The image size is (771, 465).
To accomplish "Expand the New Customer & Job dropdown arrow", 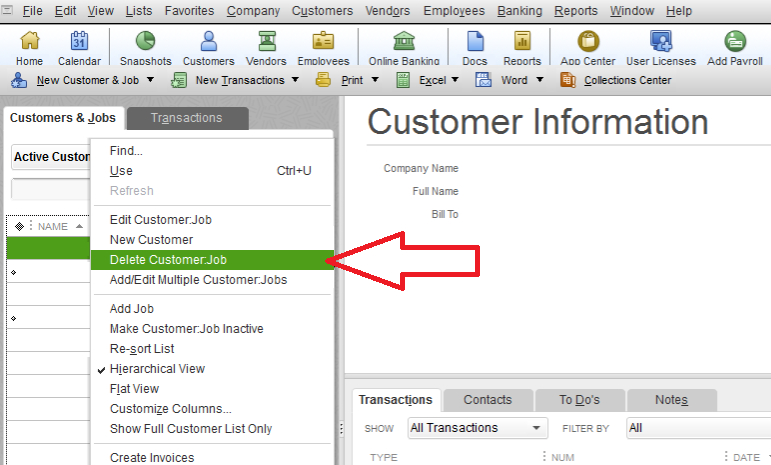I will point(150,80).
